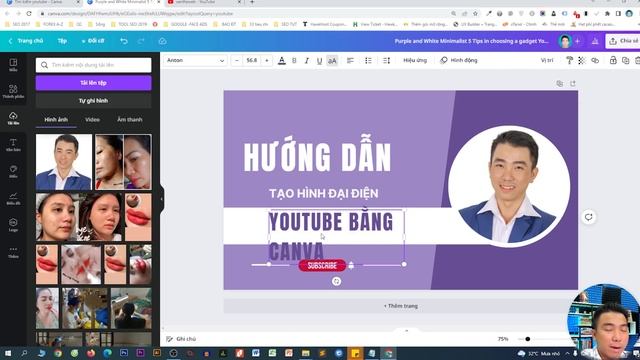Increase font size with plus button

(267, 60)
